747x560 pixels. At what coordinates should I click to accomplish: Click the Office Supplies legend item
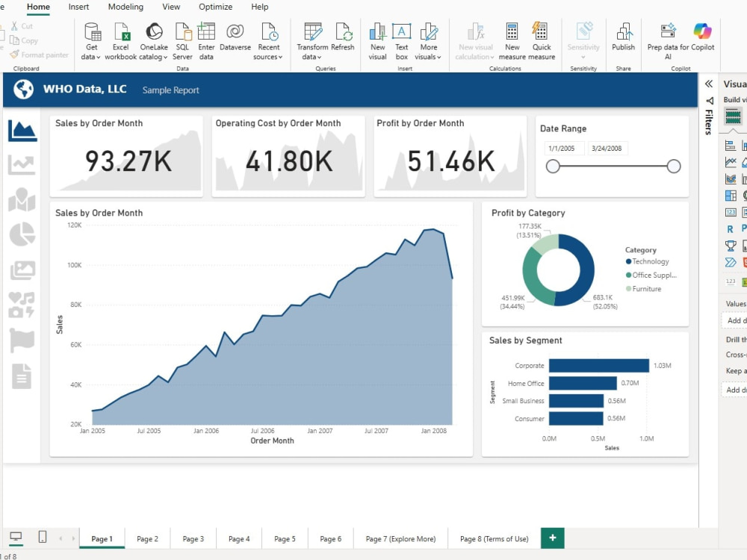coord(651,276)
